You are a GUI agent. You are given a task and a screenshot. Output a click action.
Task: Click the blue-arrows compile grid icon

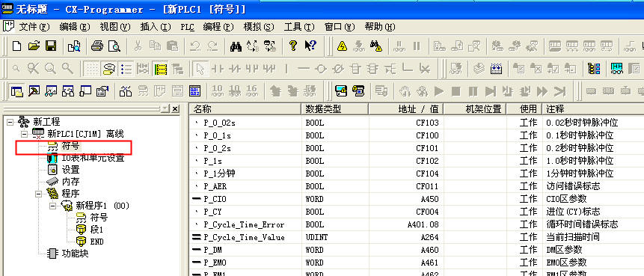[496, 69]
